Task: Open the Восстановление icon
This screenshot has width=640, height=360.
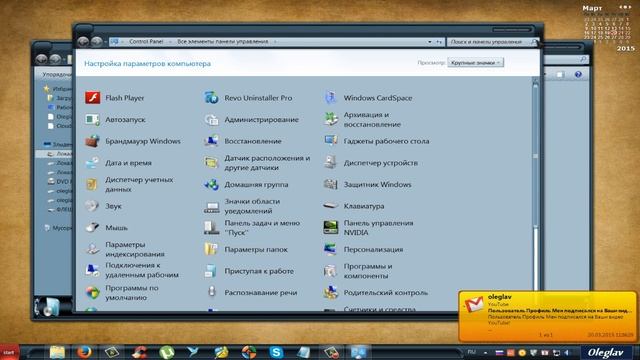Action: (211, 141)
